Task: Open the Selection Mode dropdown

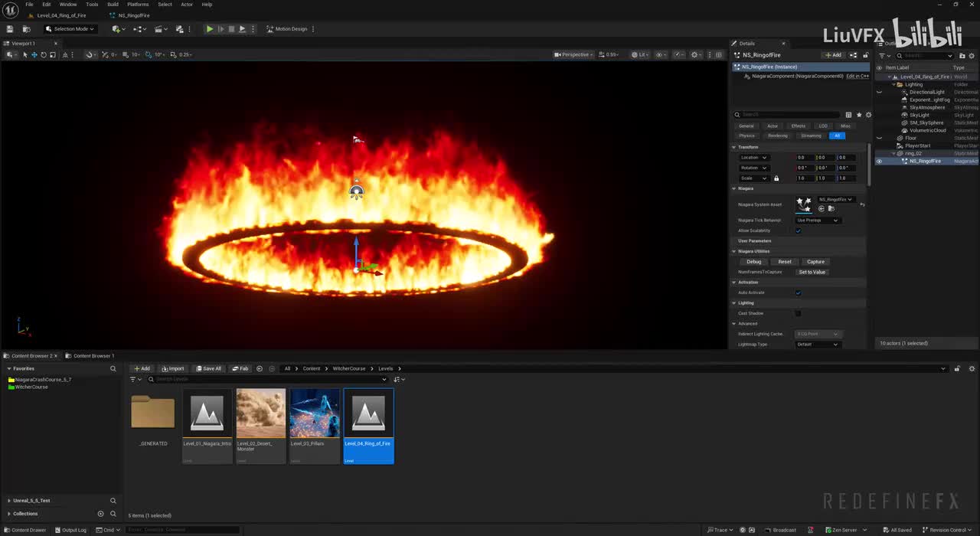Action: [x=70, y=29]
